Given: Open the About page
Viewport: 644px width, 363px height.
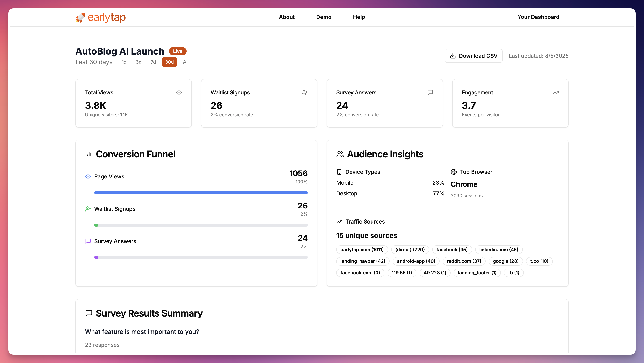Looking at the screenshot, I should [287, 17].
